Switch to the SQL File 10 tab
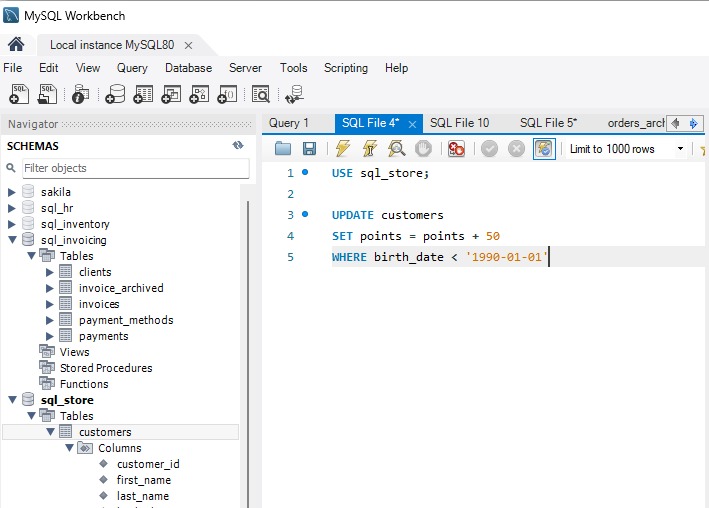709x508 pixels. [459, 123]
